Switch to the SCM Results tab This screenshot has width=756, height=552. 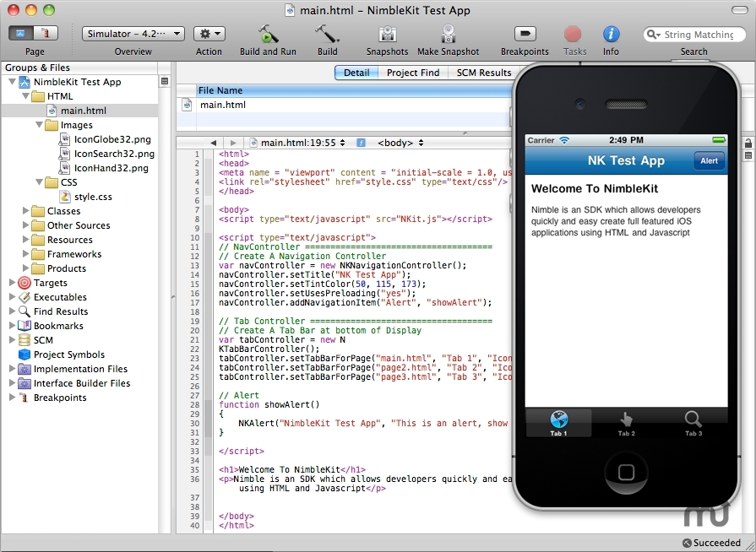coord(483,73)
